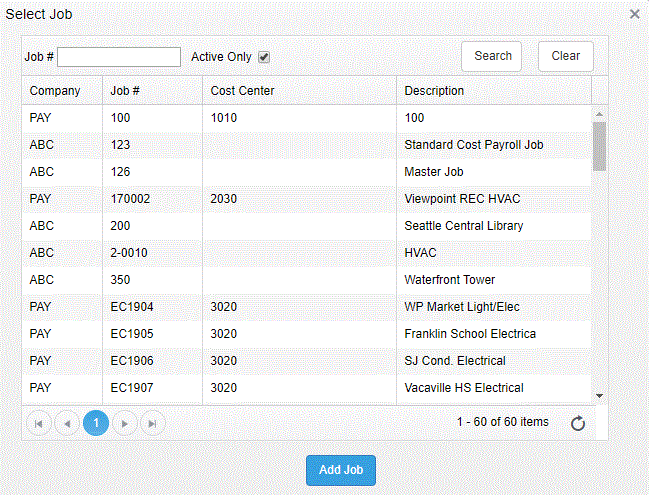Select the Master Job row

tap(306, 172)
